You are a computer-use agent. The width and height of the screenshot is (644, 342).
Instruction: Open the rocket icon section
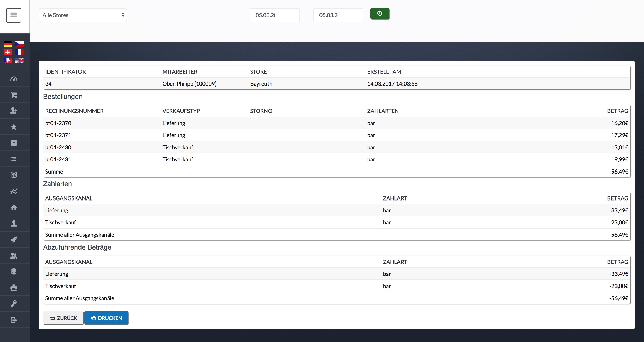tap(14, 240)
